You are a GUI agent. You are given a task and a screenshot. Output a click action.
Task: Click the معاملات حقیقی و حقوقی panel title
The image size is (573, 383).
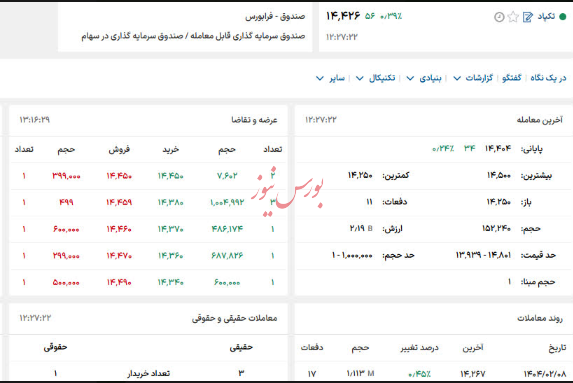coord(234,318)
